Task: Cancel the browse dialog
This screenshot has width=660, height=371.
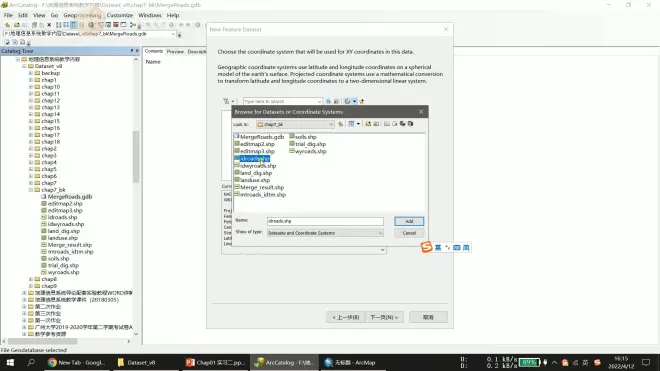Action: 409,233
